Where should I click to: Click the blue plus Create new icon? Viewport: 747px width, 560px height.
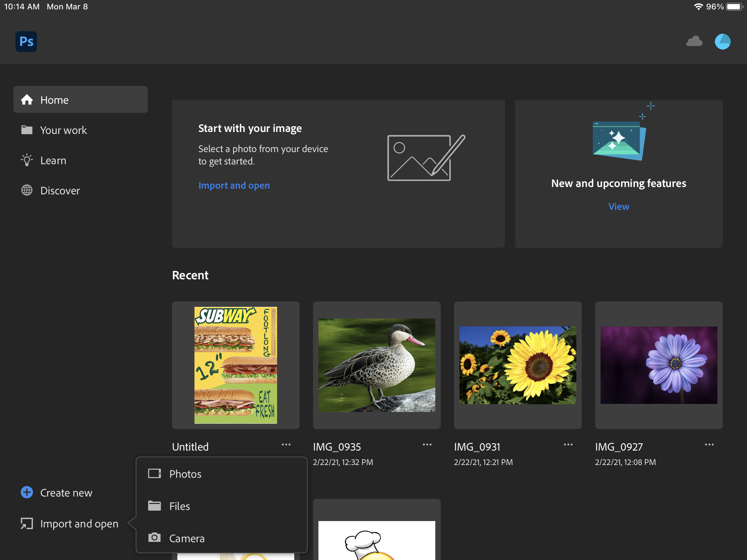[27, 493]
